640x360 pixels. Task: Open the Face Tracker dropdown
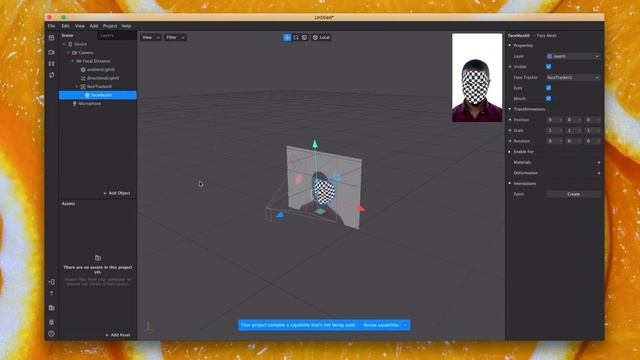pyautogui.click(x=573, y=78)
